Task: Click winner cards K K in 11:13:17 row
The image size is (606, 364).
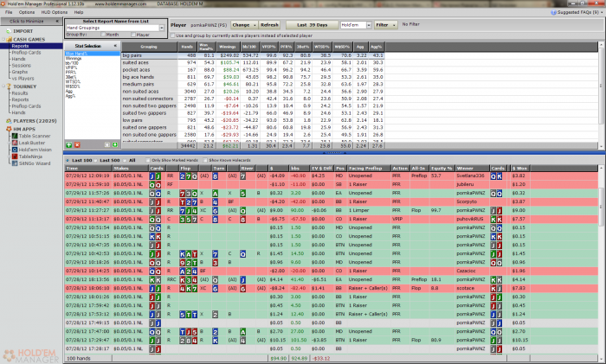Action: tap(496, 220)
